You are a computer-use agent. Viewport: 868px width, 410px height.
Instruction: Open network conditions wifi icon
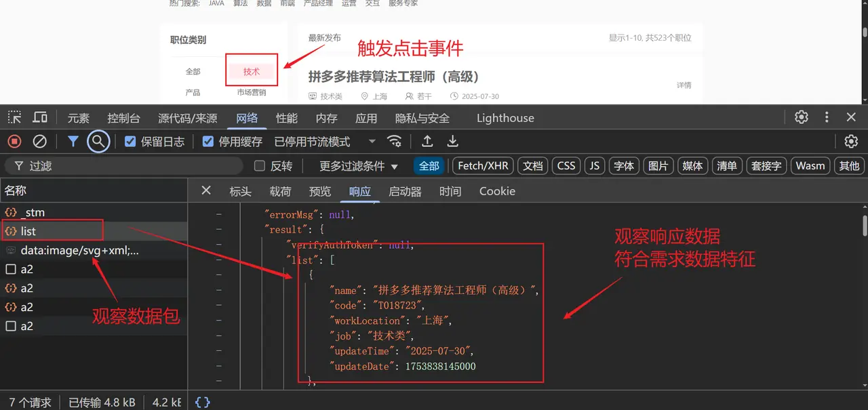[x=394, y=142]
